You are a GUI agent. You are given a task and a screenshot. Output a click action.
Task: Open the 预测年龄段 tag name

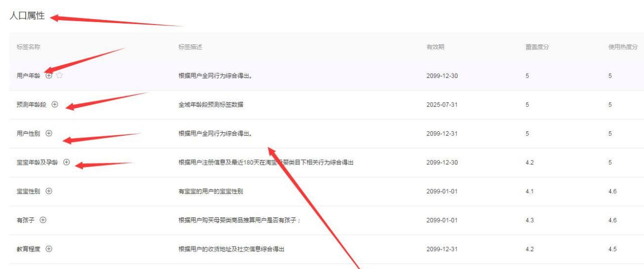point(32,105)
